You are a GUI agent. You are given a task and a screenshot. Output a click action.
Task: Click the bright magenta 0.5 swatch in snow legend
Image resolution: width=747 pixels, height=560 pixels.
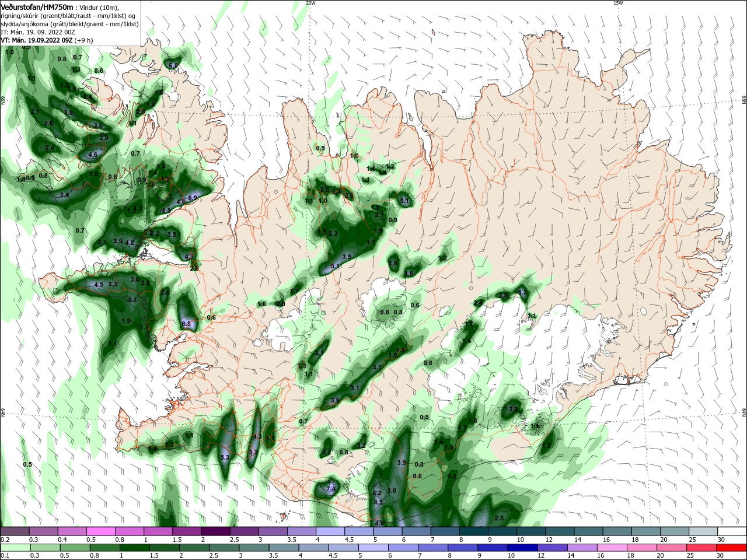tap(100, 531)
